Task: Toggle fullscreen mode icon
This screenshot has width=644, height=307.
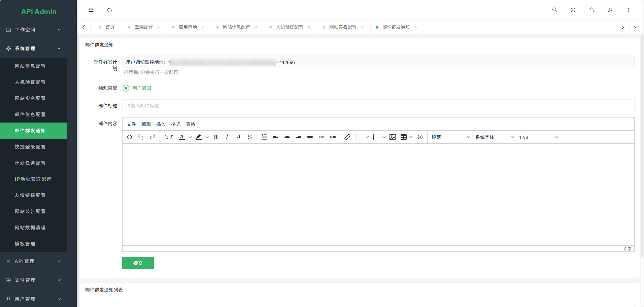Action: 573,10
